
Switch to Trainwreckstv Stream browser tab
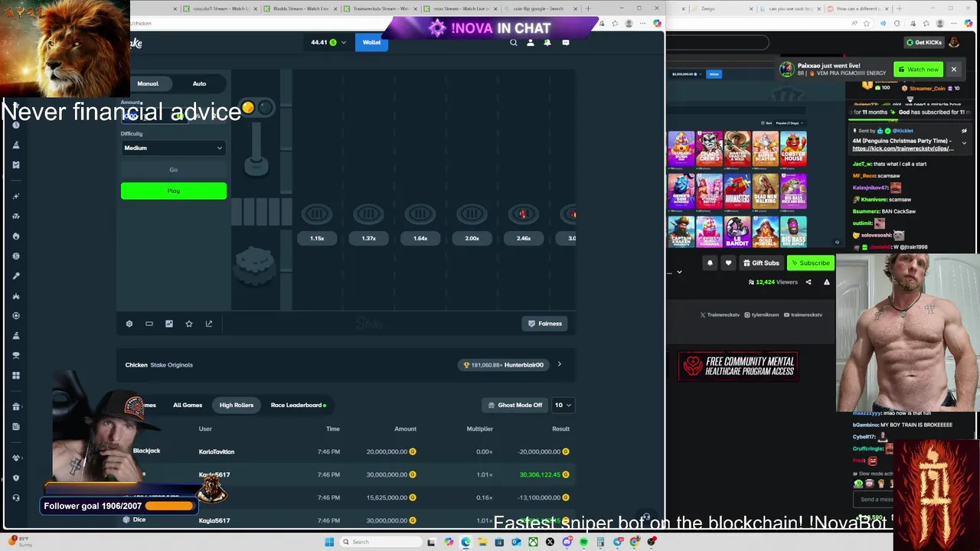pos(379,8)
